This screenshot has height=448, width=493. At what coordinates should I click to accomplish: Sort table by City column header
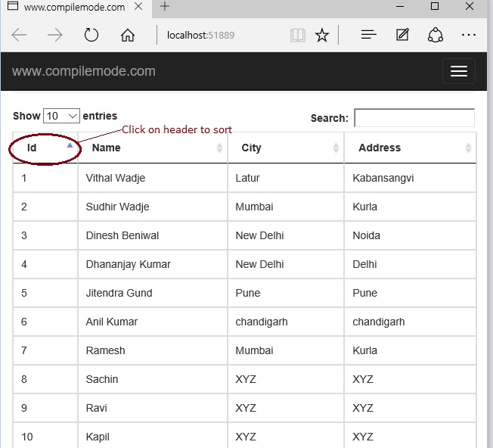(x=285, y=148)
